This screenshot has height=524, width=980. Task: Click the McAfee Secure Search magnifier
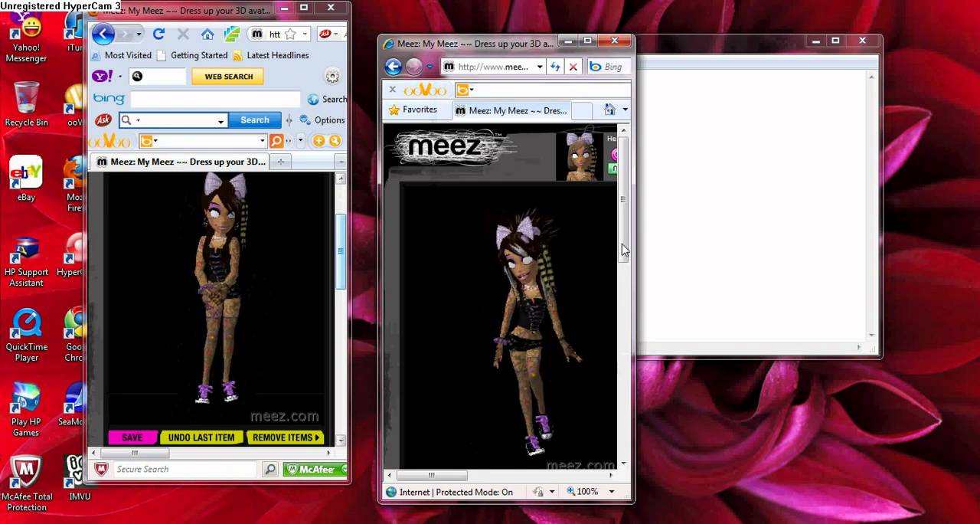click(269, 469)
